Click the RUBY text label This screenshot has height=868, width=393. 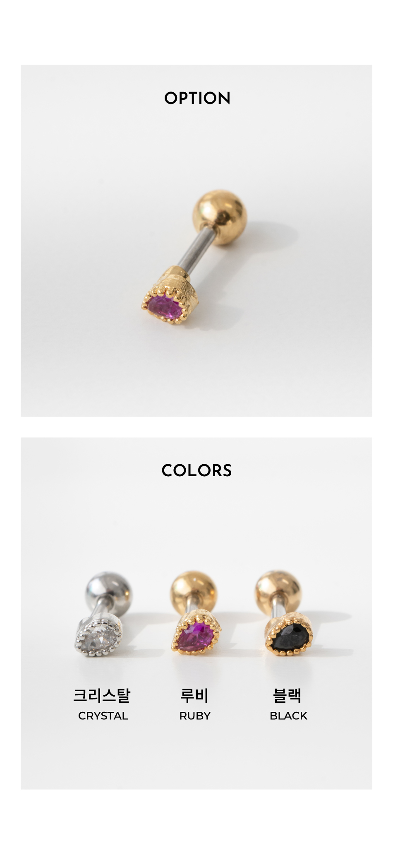coord(195,716)
